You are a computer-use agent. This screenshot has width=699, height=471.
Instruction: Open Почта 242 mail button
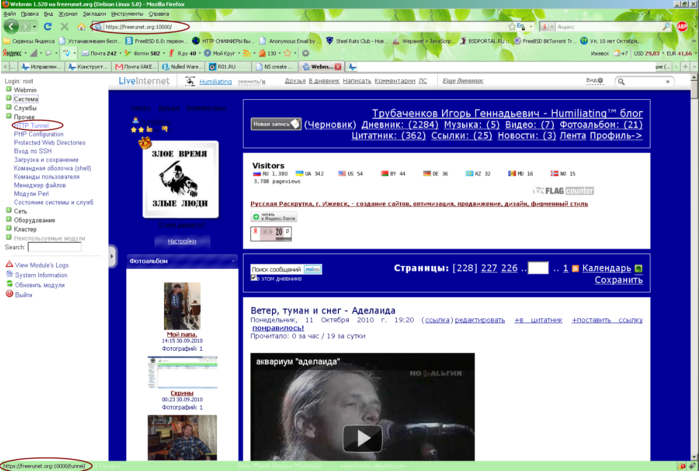[x=99, y=53]
